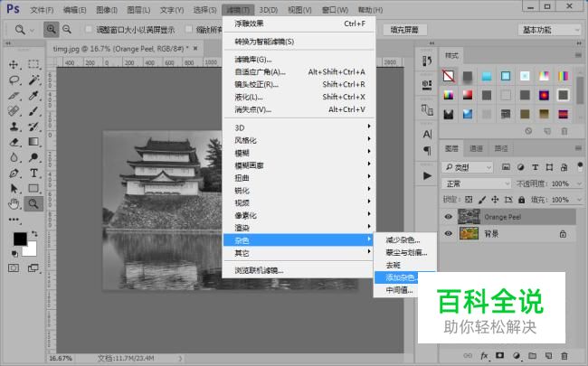Create new group folder icon
Viewport: 588px width, 366px height.
pyautogui.click(x=532, y=355)
